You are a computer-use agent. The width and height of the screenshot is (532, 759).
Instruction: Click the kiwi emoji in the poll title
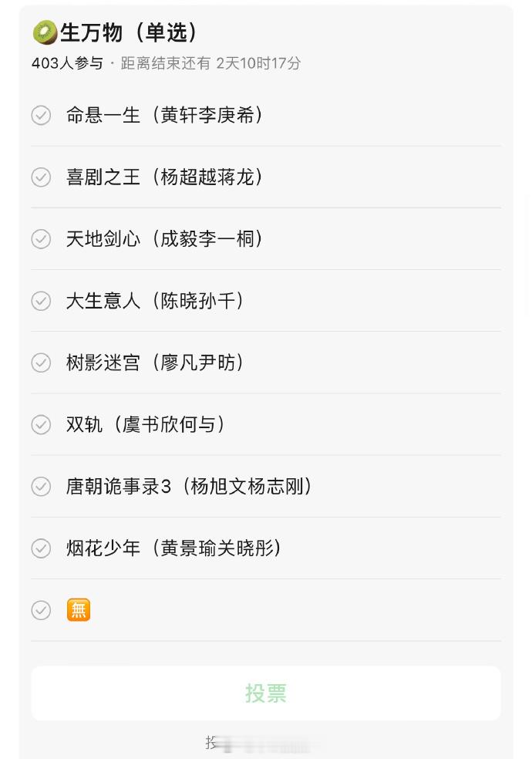click(45, 32)
